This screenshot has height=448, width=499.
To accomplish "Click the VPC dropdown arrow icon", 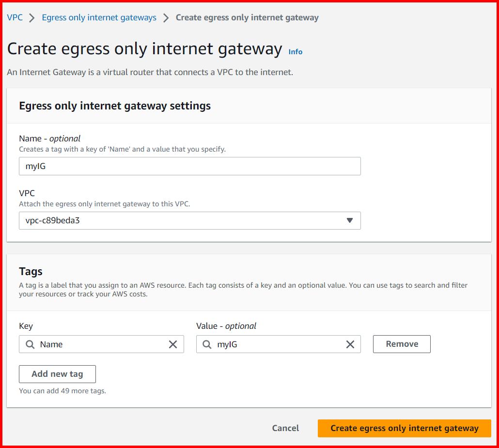I will click(x=350, y=220).
